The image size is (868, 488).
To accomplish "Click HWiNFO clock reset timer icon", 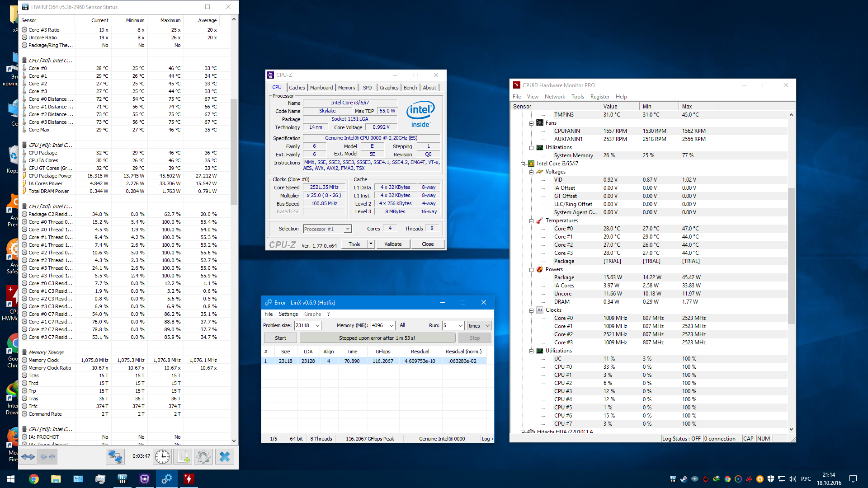I will [162, 457].
